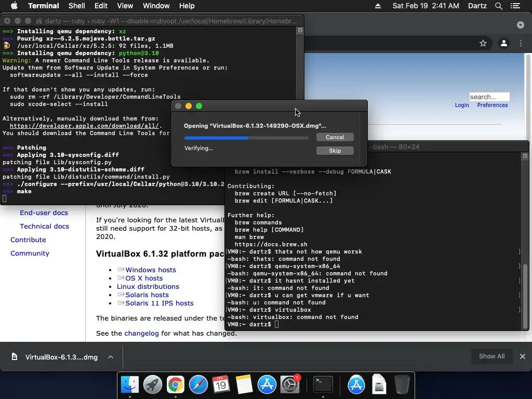Image resolution: width=532 pixels, height=399 pixels.
Task: Open the disk image file icon in Dock
Action: click(379, 384)
